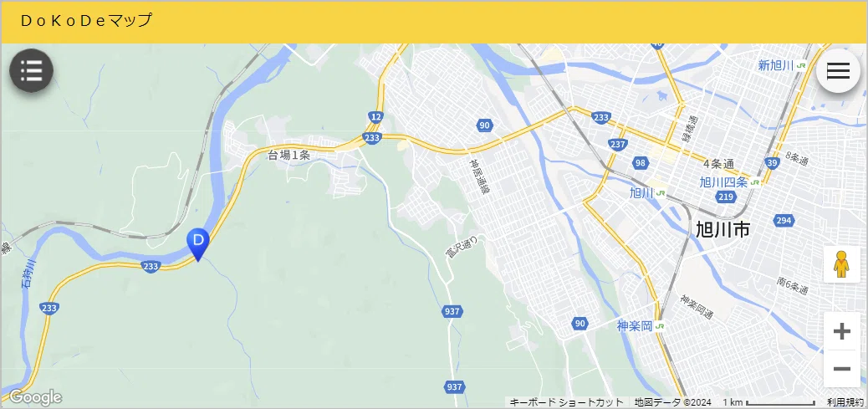Click the route 237 shield

(617, 145)
